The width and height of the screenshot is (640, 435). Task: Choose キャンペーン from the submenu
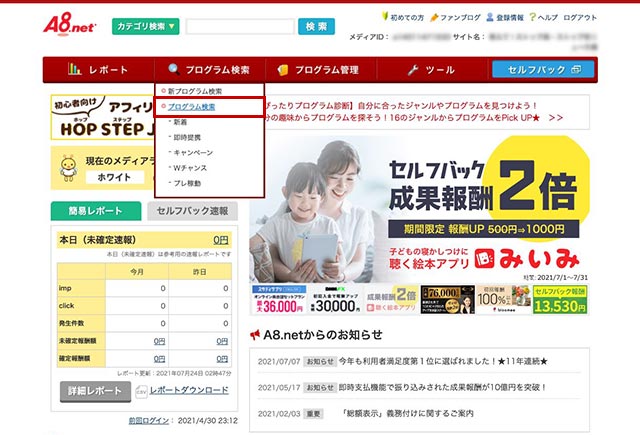click(x=193, y=153)
